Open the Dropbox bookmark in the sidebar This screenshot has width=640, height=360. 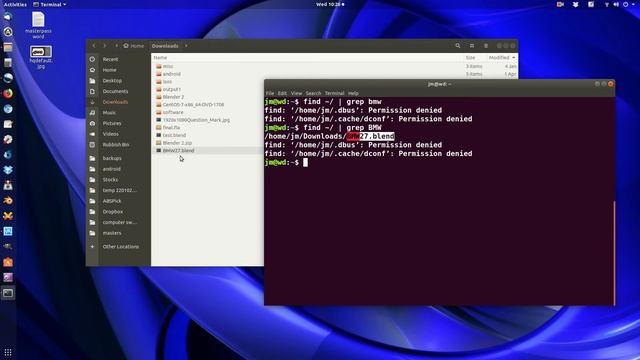pos(113,211)
